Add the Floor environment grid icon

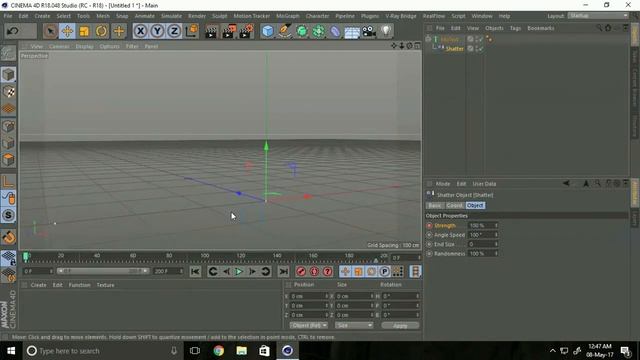[352, 32]
